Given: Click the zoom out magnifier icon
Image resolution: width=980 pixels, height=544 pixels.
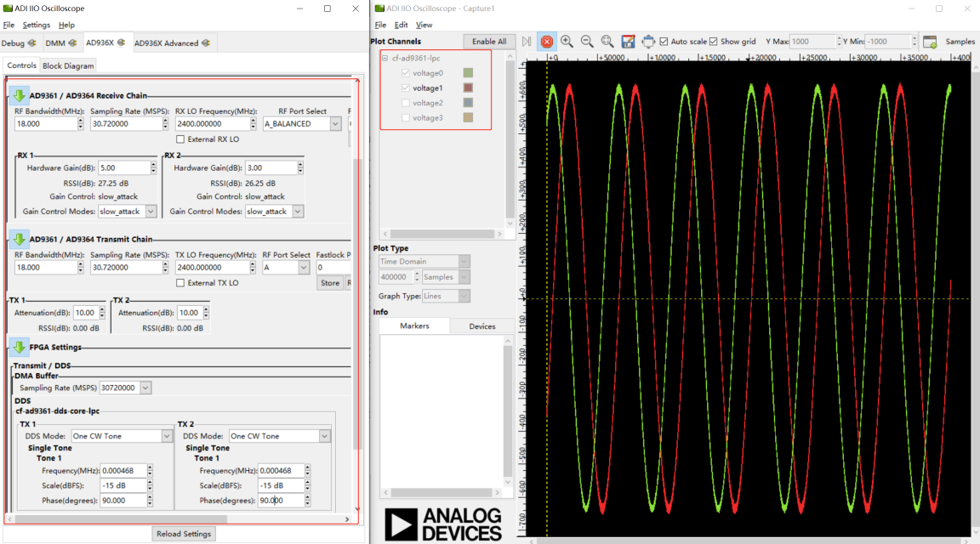Looking at the screenshot, I should [x=587, y=42].
